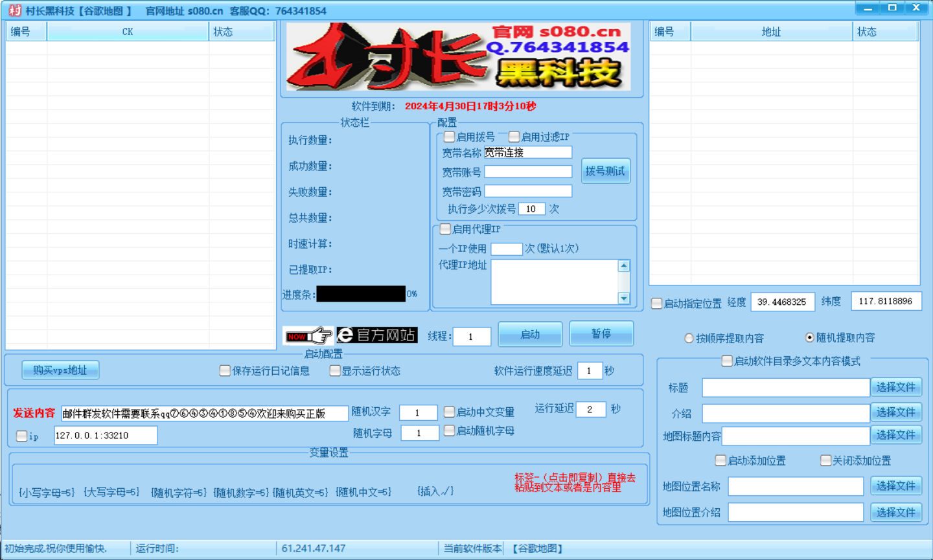The width and height of the screenshot is (933, 560).
Task: Click the 代理IP地址 text area
Action: tap(555, 282)
